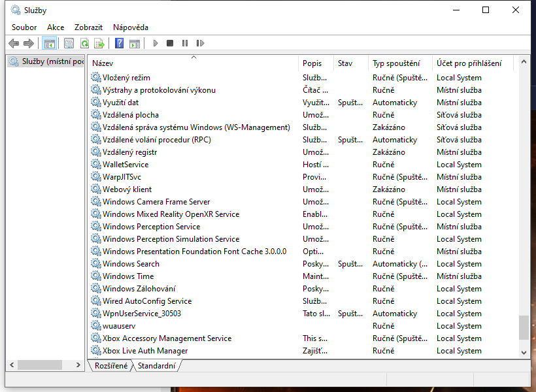Select Xbox Accessory Management Service row

coord(302,338)
